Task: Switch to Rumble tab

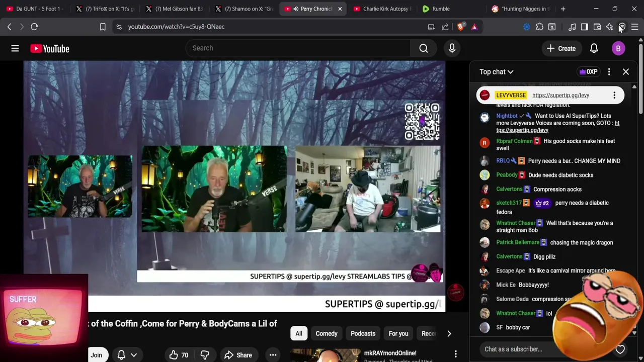Action: (451, 9)
